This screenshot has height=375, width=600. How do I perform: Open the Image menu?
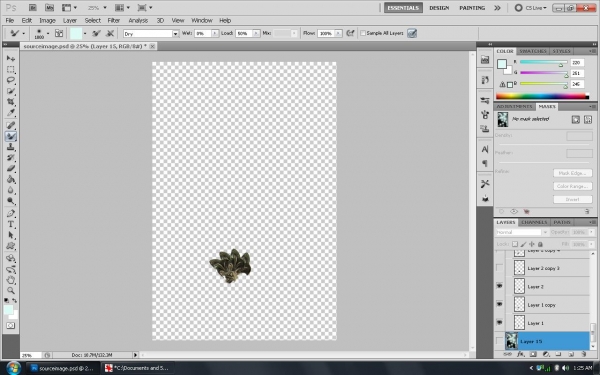47,21
